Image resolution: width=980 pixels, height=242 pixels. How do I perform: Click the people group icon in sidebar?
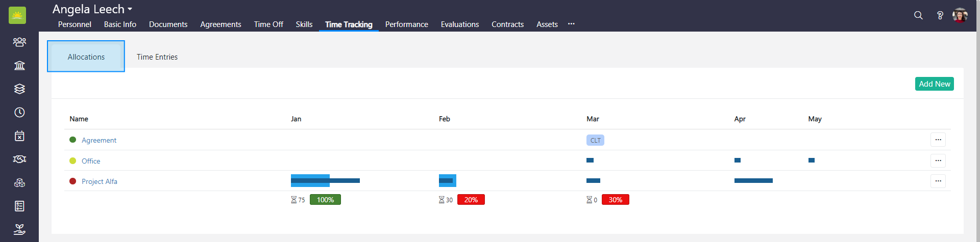(x=19, y=42)
